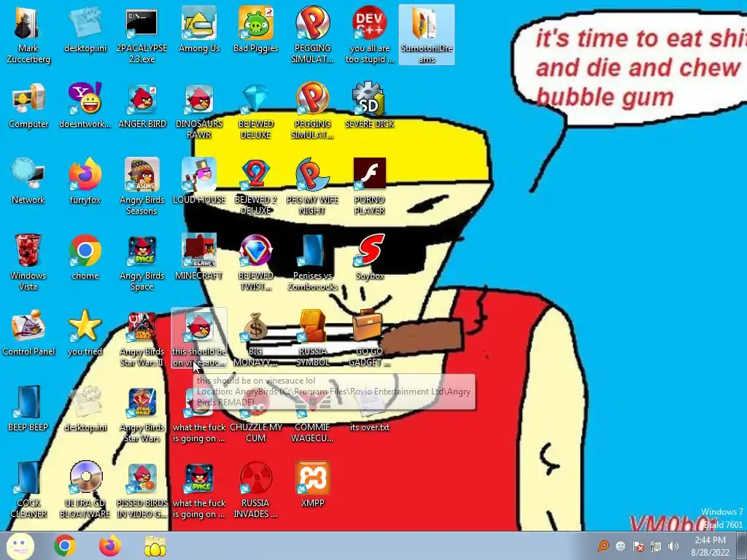Screen dimensions: 747x560
Task: Click the Show desktop strip
Action: [x=742, y=545]
